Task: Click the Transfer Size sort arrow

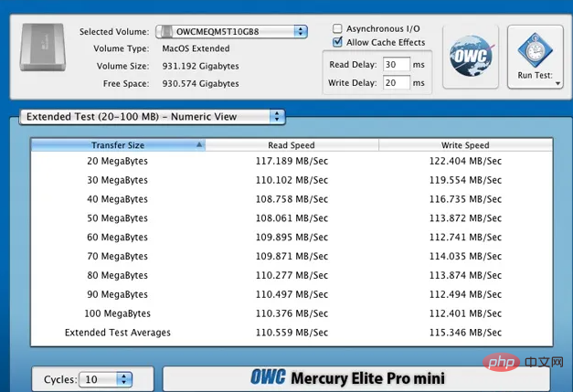Action: coord(199,144)
